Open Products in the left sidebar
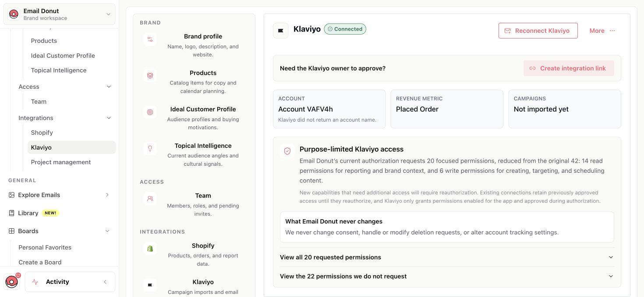644x297 pixels. pyautogui.click(x=44, y=41)
